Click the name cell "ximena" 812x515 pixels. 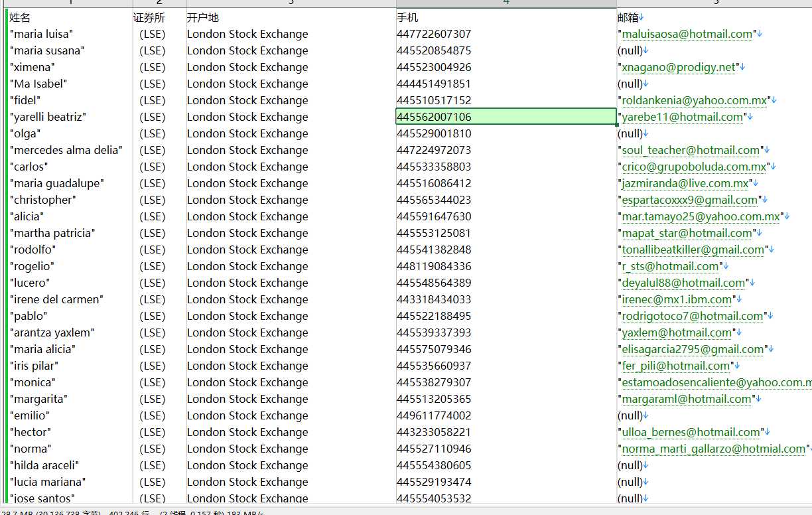point(33,67)
